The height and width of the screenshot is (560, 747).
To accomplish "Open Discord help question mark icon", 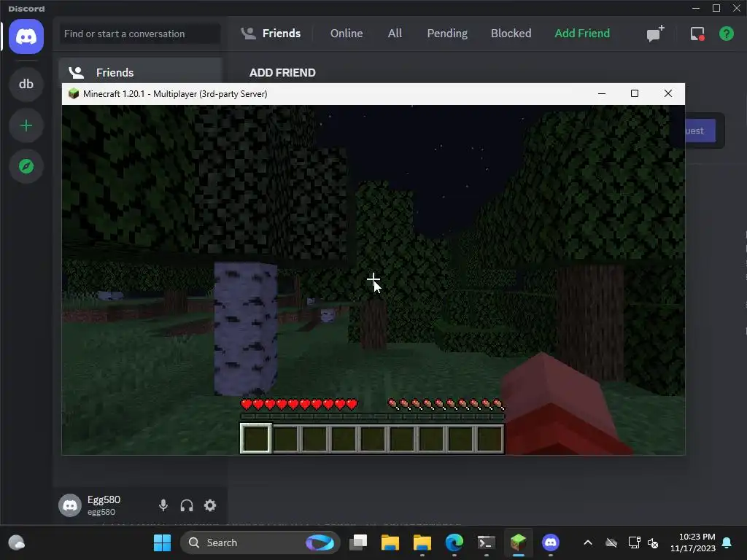I will 726,34.
